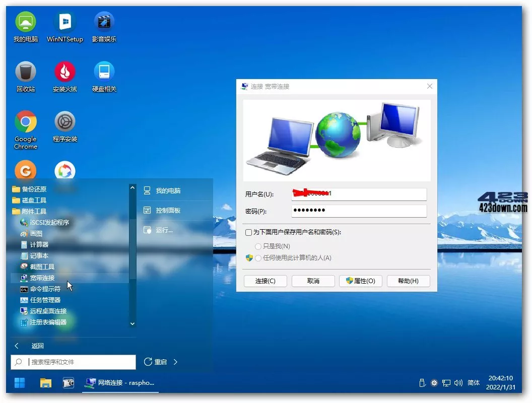Viewport: 532px width, 403px height.
Task: Click the 连接(C) button
Action: pyautogui.click(x=265, y=281)
